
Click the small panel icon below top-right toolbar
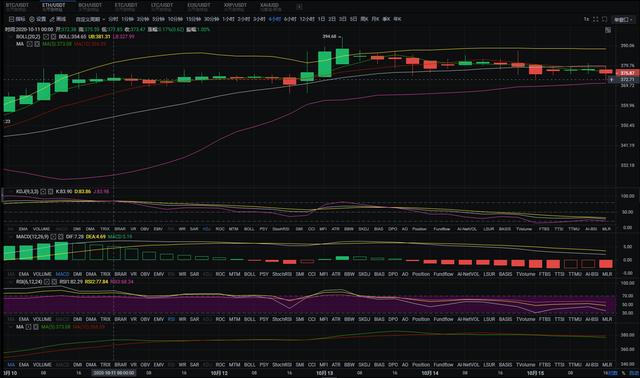click(x=608, y=30)
